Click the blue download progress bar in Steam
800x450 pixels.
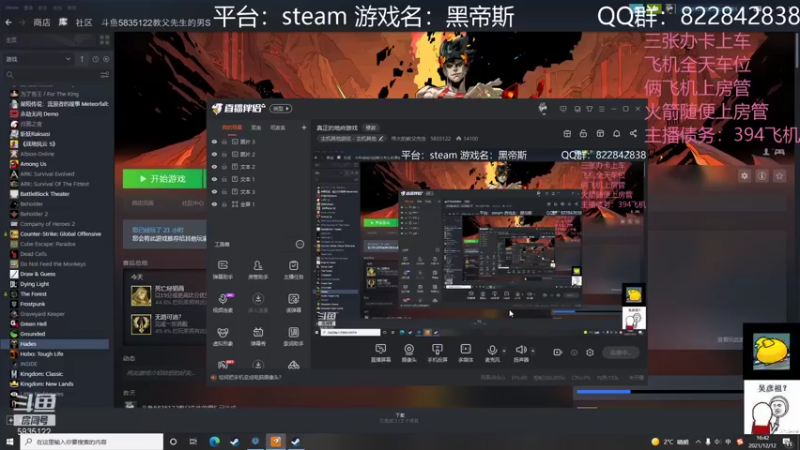(x=603, y=391)
